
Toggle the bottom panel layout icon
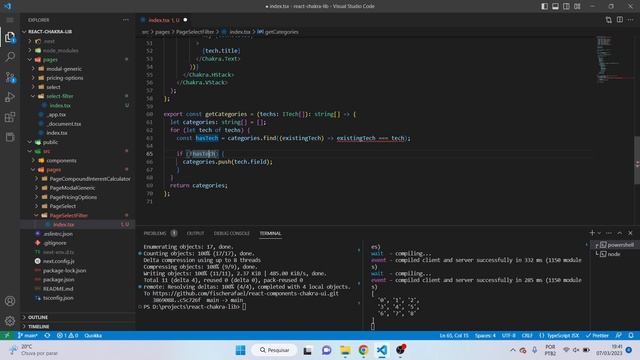click(556, 6)
